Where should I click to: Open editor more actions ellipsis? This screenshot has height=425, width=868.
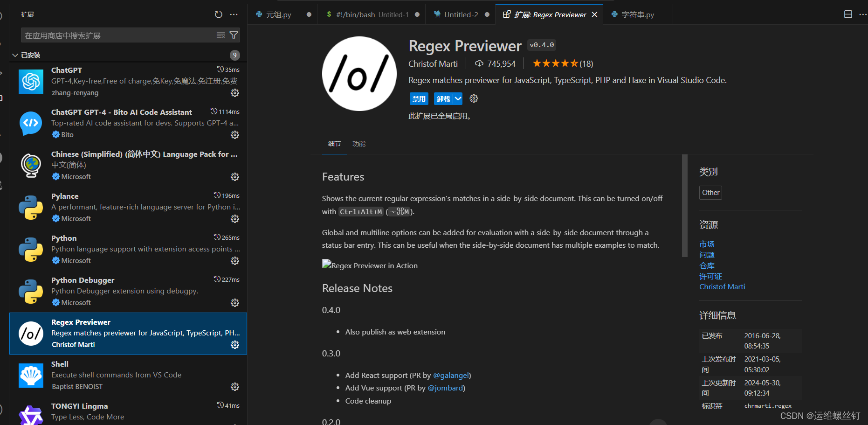[x=863, y=14]
